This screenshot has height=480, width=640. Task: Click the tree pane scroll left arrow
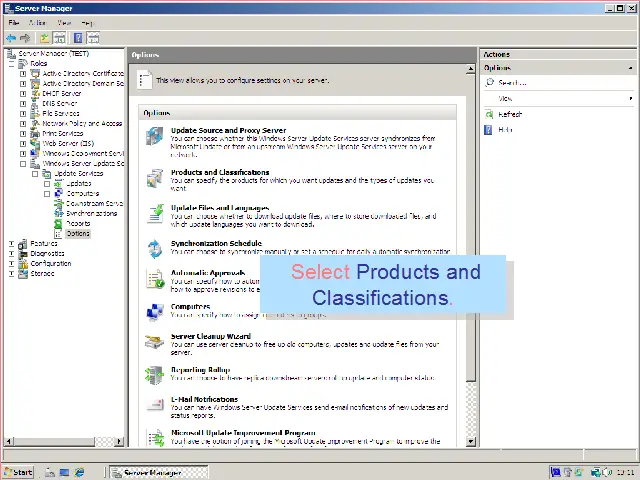click(x=9, y=441)
